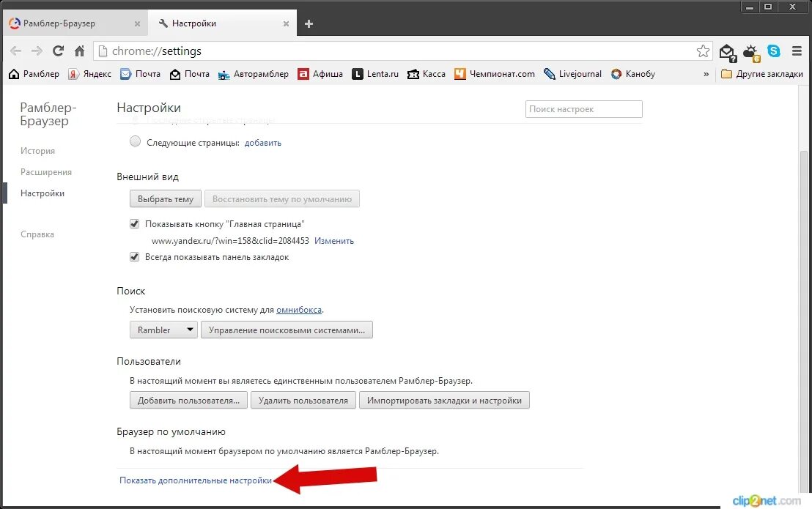Open the Rambler search engine dropdown

pos(163,330)
